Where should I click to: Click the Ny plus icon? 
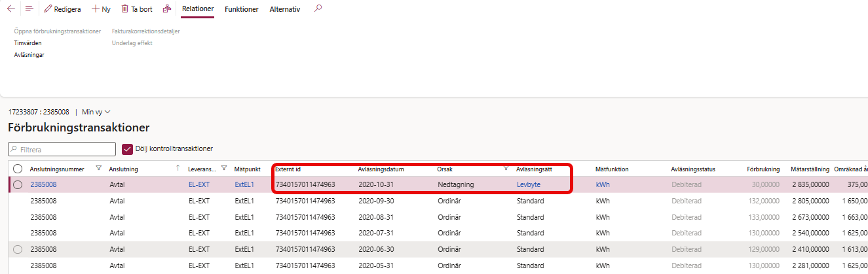tap(96, 9)
